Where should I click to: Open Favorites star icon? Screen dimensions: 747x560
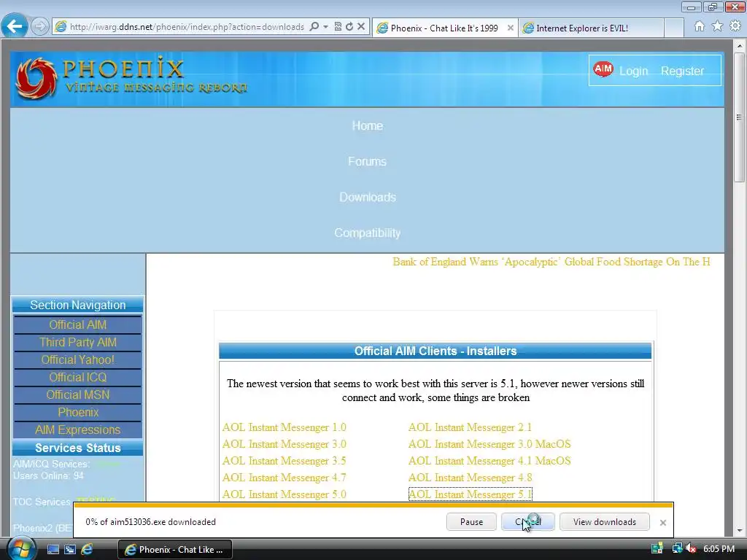coord(717,26)
